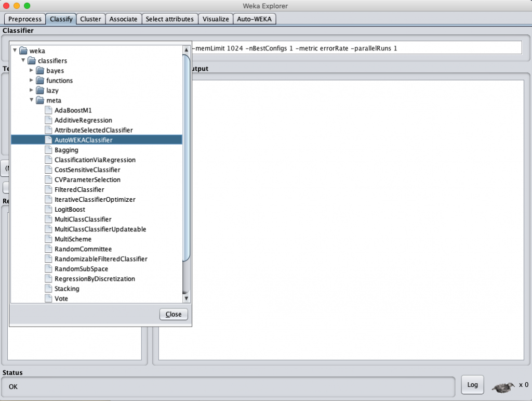
Task: Click the Weka bird status icon
Action: (x=503, y=387)
